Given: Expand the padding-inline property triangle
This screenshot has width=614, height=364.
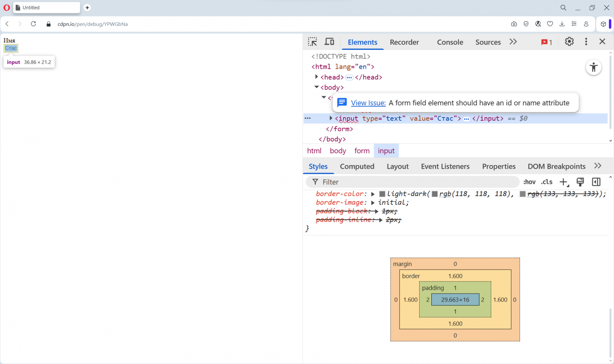Looking at the screenshot, I should [x=381, y=220].
